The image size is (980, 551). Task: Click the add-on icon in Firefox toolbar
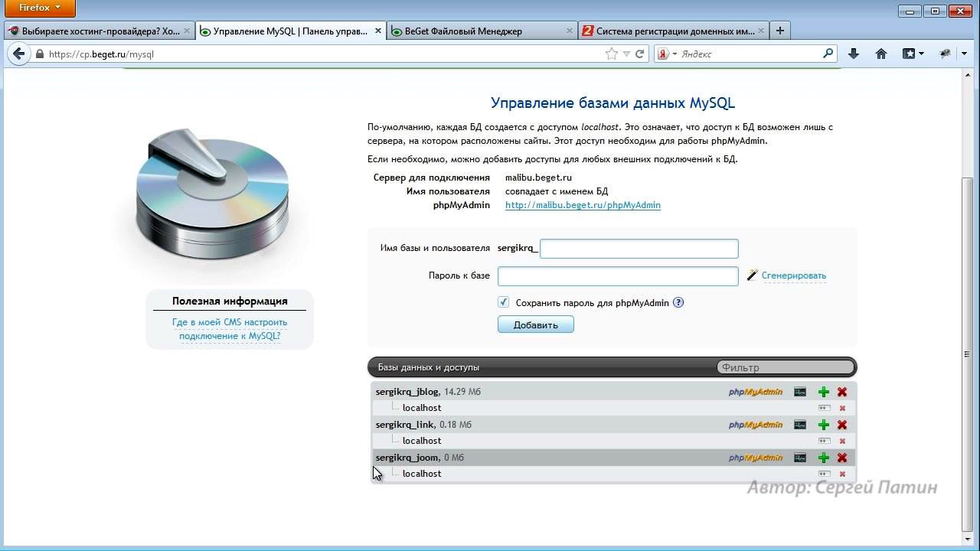click(945, 54)
